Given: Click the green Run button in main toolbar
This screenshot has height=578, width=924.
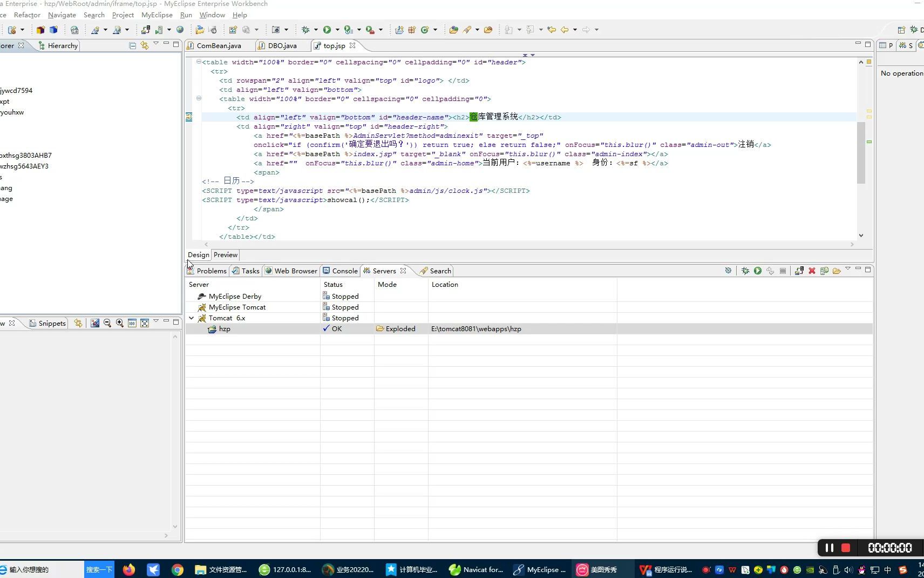Looking at the screenshot, I should 327,30.
